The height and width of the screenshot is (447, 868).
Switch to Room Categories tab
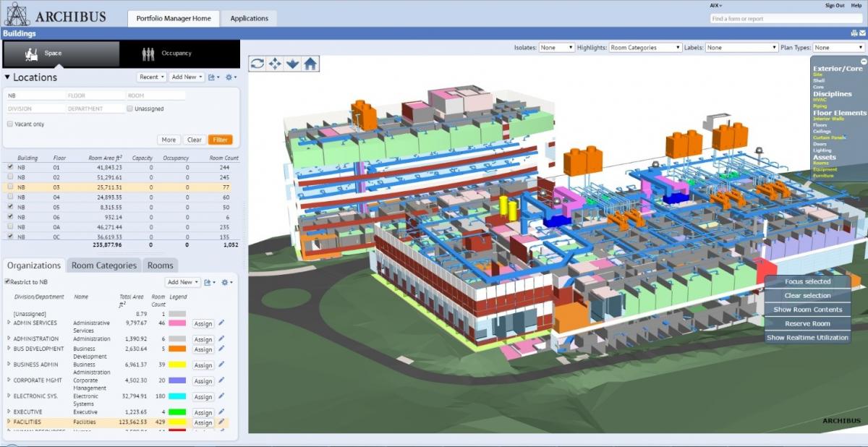[104, 265]
